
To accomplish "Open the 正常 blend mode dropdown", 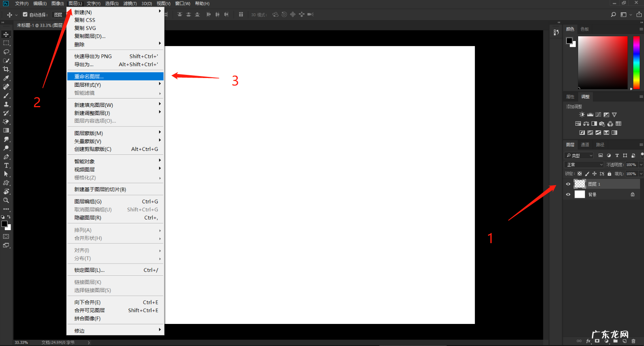I will (x=584, y=165).
